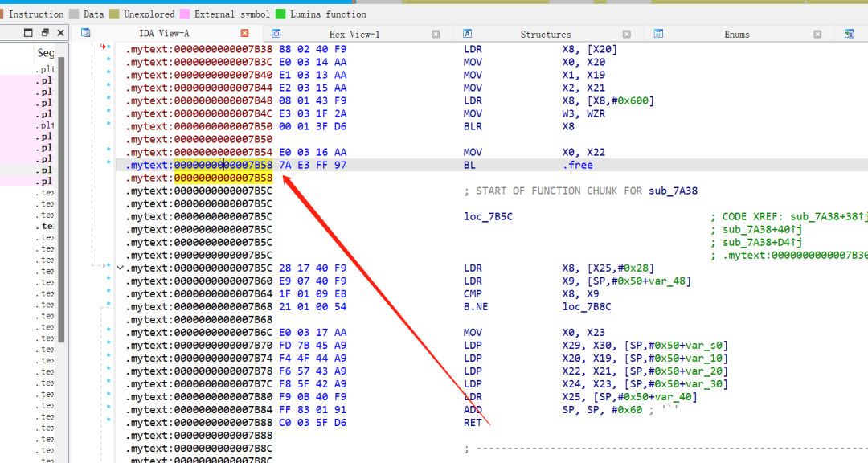Select the BLR mnemonic
868x463 pixels.
click(x=473, y=126)
